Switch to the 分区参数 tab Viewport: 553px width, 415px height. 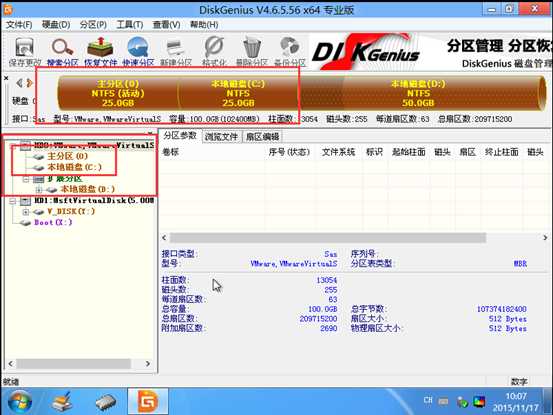click(x=180, y=136)
